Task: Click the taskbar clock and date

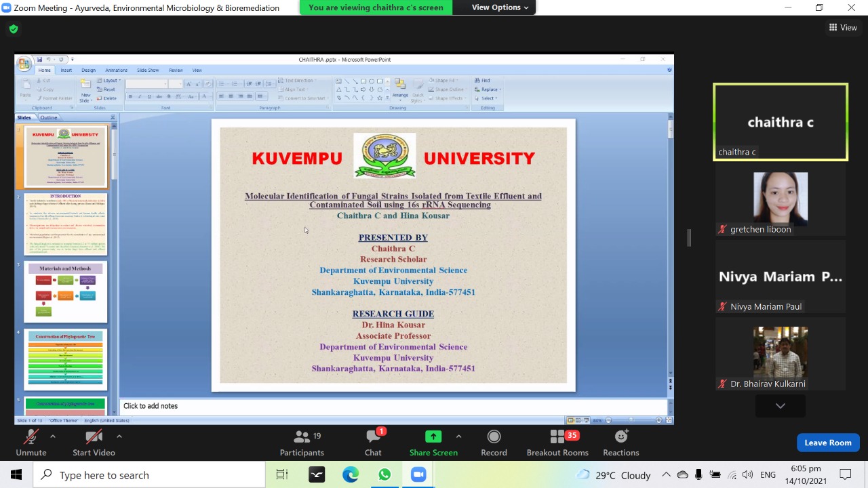Action: (x=806, y=475)
